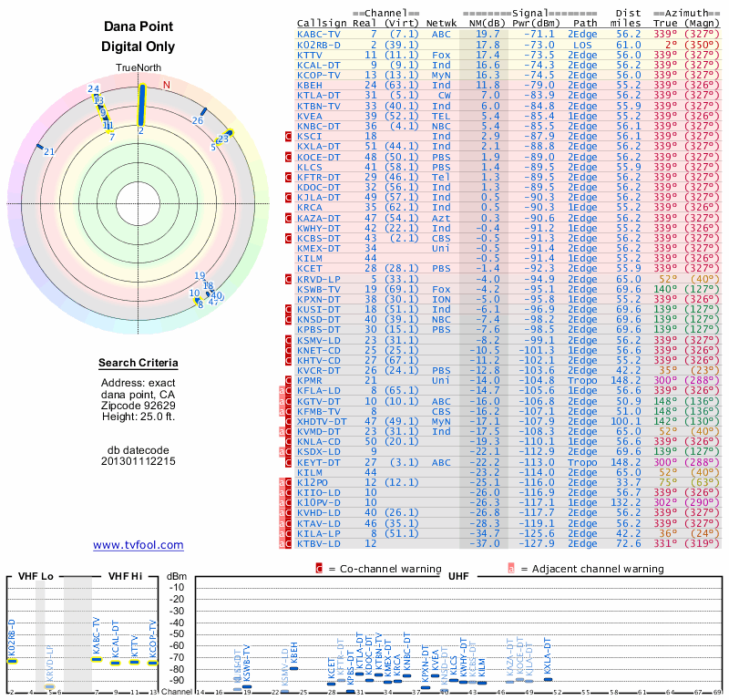Open the KCOP-TV callsign link
This screenshot has width=729, height=700.
tap(319, 75)
